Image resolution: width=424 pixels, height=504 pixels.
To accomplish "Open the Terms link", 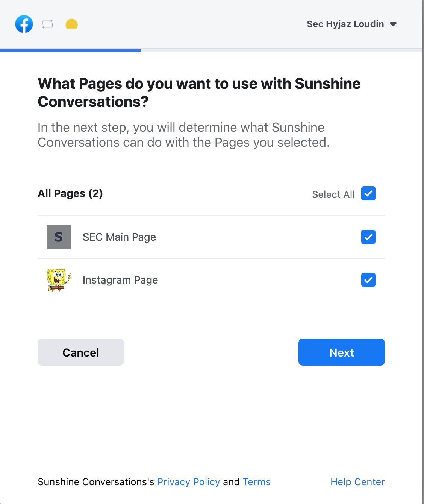I will 256,482.
